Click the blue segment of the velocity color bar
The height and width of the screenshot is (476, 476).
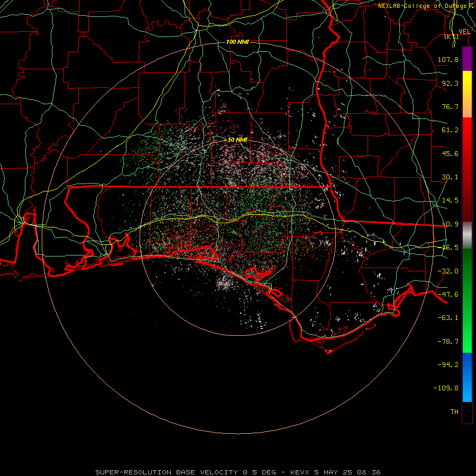coord(467,377)
